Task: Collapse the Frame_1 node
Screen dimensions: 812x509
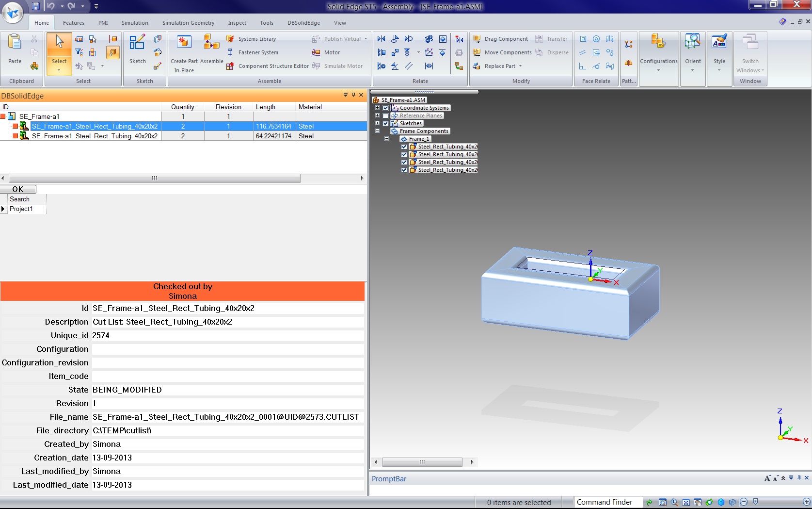Action: 386,139
